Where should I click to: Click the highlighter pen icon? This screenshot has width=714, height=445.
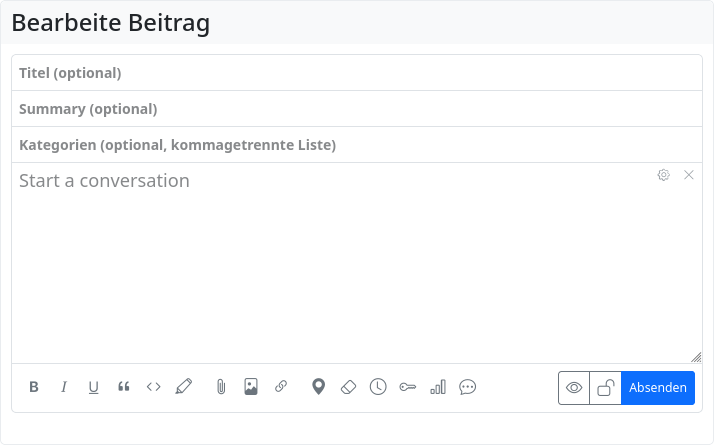[184, 387]
